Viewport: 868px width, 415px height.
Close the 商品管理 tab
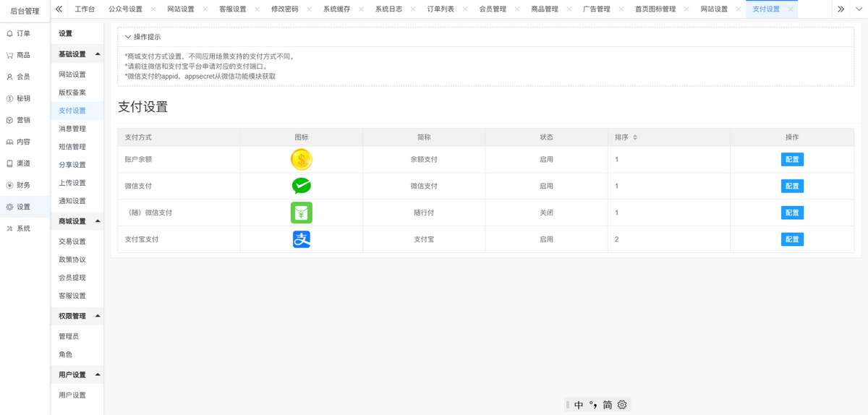[570, 9]
